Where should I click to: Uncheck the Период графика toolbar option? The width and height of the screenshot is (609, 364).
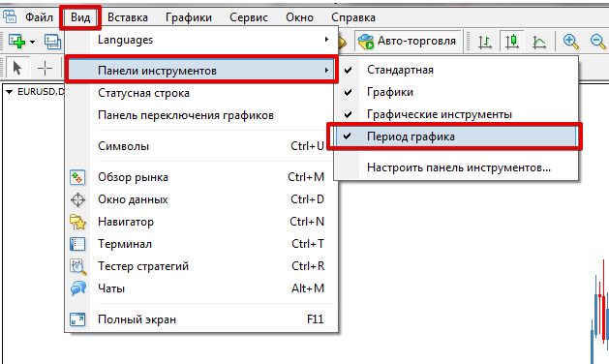tap(456, 136)
